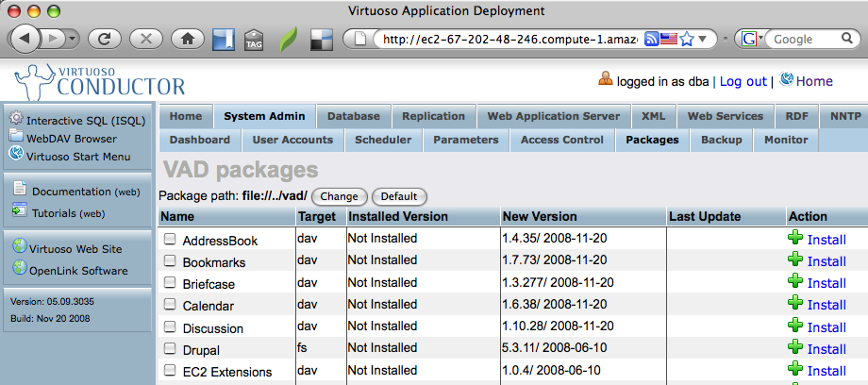The height and width of the screenshot is (385, 868).
Task: Click the TAG toolbar icon
Action: tap(254, 40)
